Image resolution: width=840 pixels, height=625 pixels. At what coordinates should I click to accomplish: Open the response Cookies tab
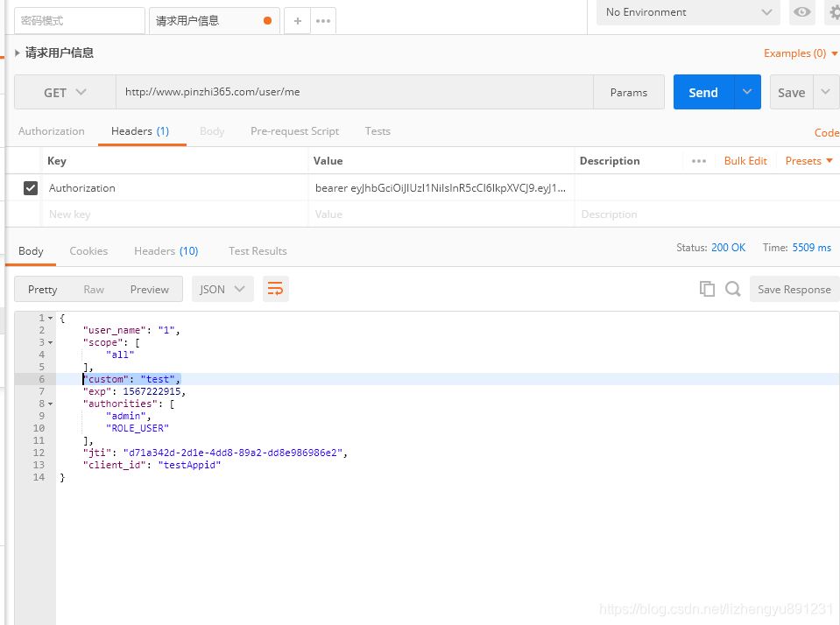88,251
